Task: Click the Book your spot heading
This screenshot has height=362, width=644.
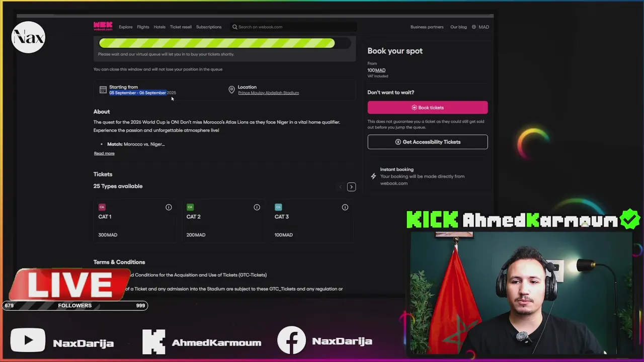Action: [x=395, y=51]
